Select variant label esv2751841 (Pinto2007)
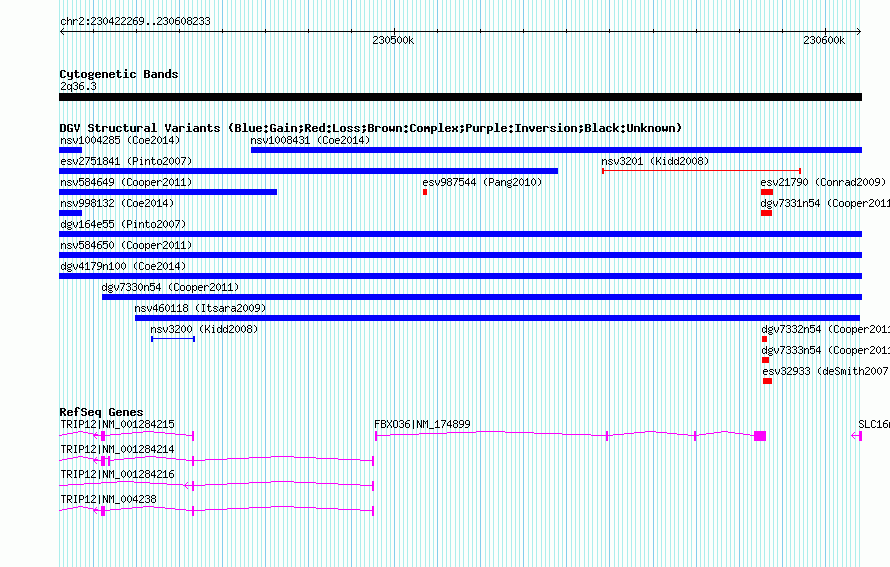 126,161
